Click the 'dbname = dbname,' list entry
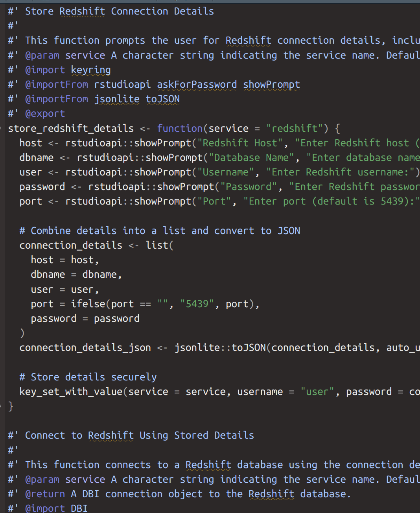Image resolution: width=420 pixels, height=513 pixels. pyautogui.click(x=76, y=275)
